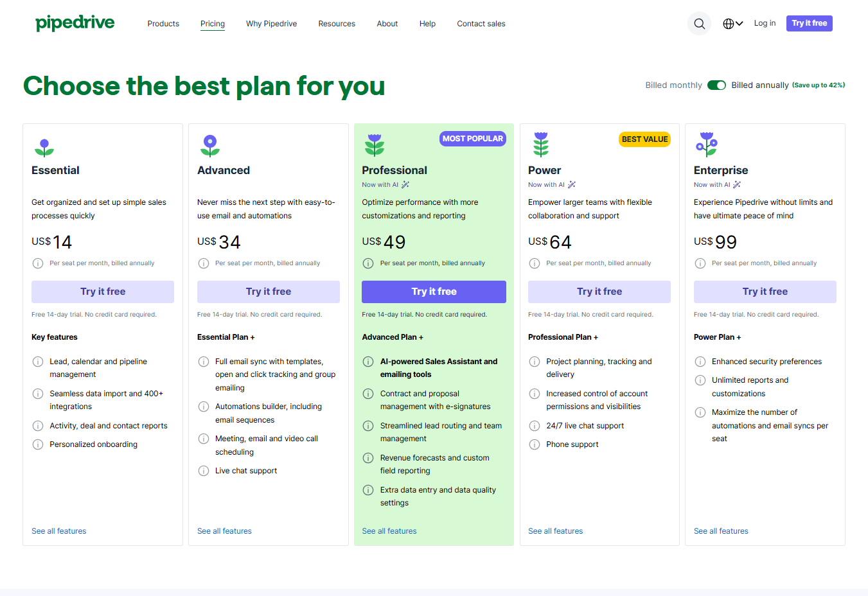The width and height of the screenshot is (868, 596).
Task: Click info icon beside Professional price note
Action: click(368, 263)
